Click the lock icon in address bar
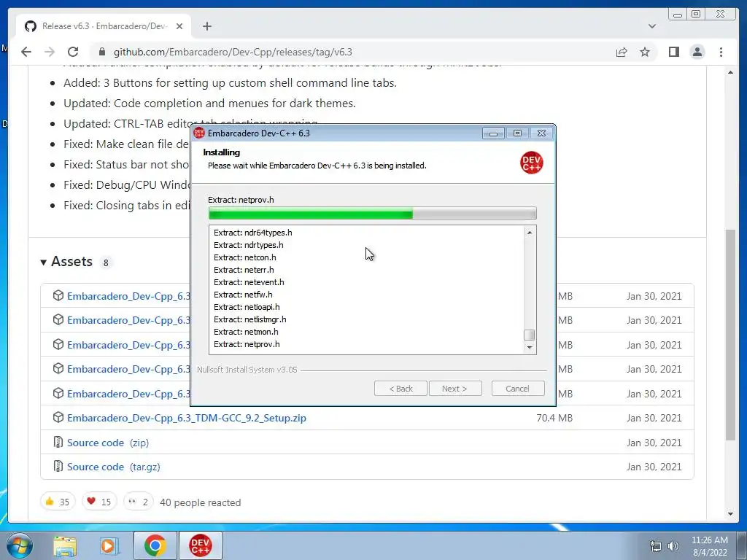747x560 pixels. (x=101, y=52)
